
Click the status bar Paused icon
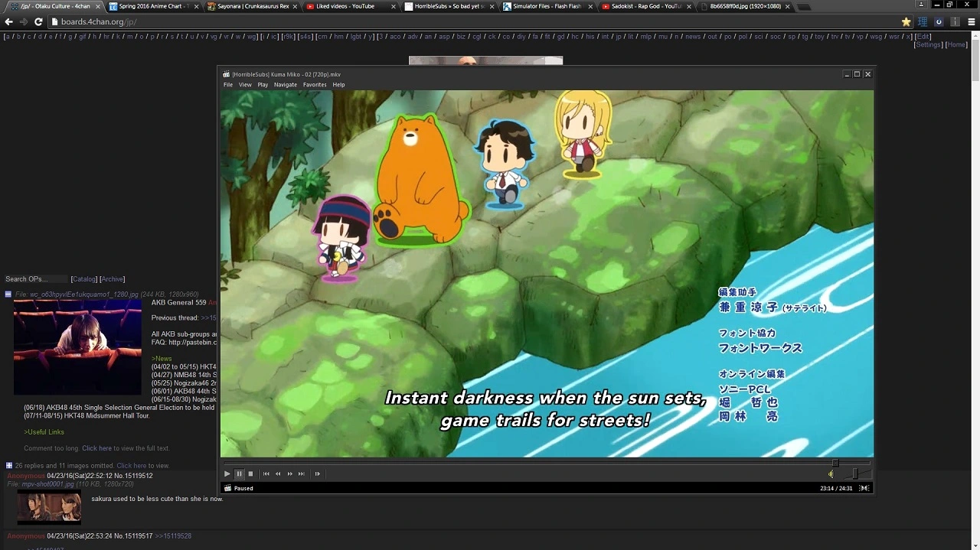click(x=227, y=488)
